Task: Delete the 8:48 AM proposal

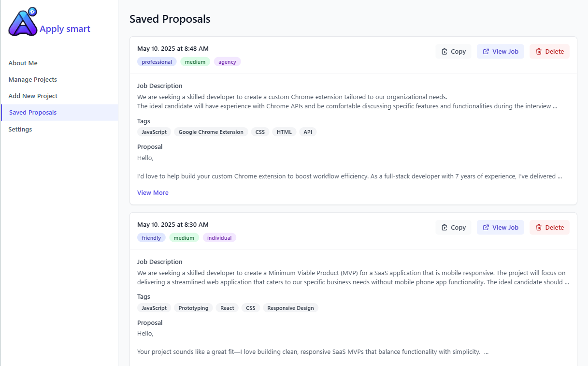Action: (549, 52)
